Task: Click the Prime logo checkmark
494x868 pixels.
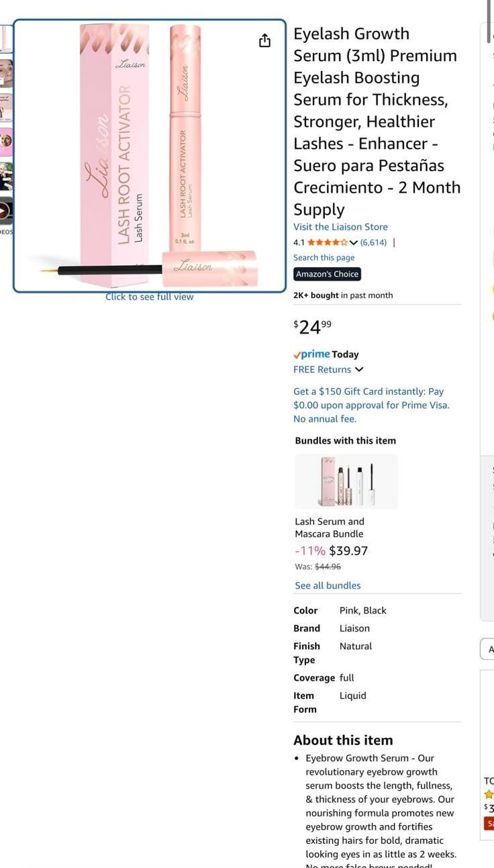Action: (297, 354)
